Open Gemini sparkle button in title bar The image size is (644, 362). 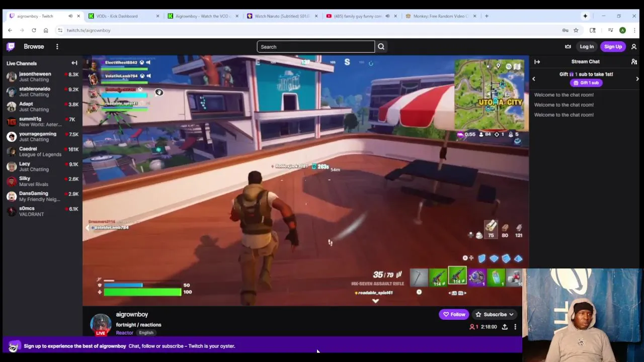click(585, 16)
